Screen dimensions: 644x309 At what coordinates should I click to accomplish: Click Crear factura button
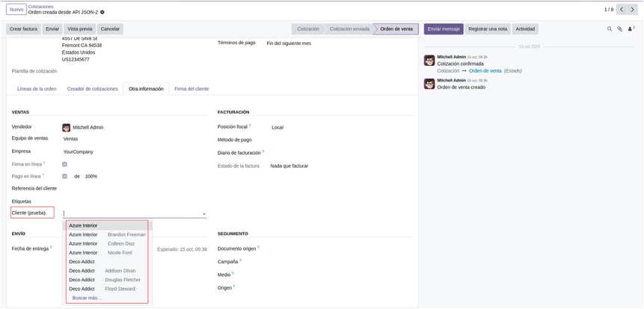[x=23, y=29]
